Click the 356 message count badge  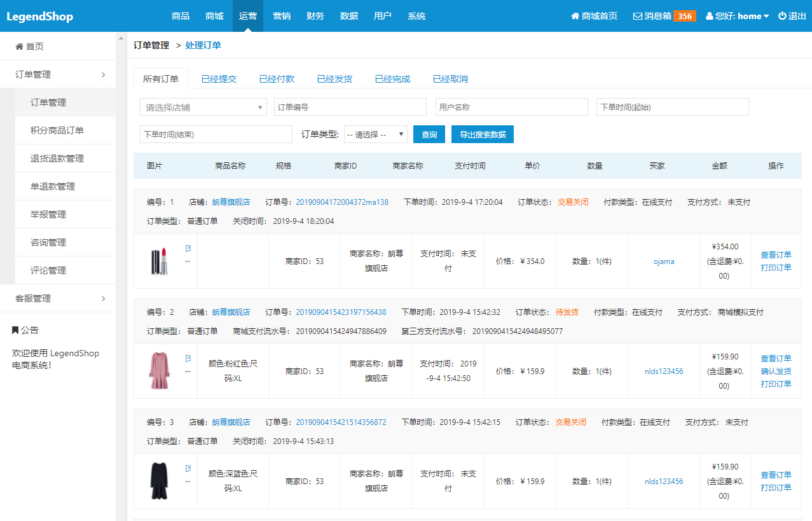click(685, 16)
